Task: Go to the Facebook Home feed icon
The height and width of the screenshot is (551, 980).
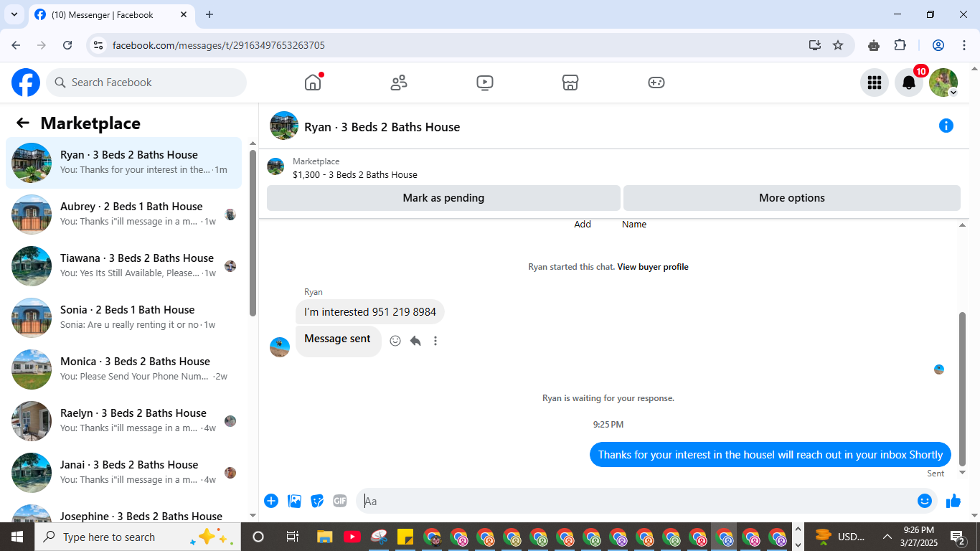Action: (x=313, y=83)
